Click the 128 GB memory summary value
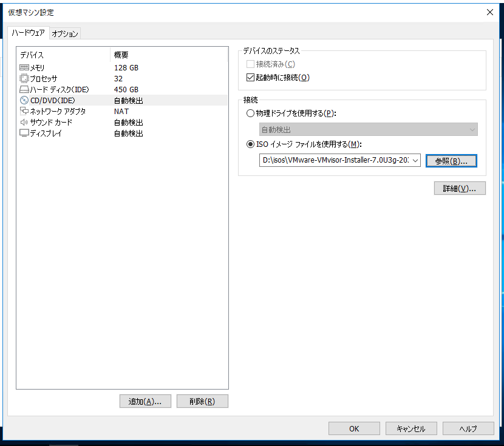The height and width of the screenshot is (446, 504). pos(126,68)
